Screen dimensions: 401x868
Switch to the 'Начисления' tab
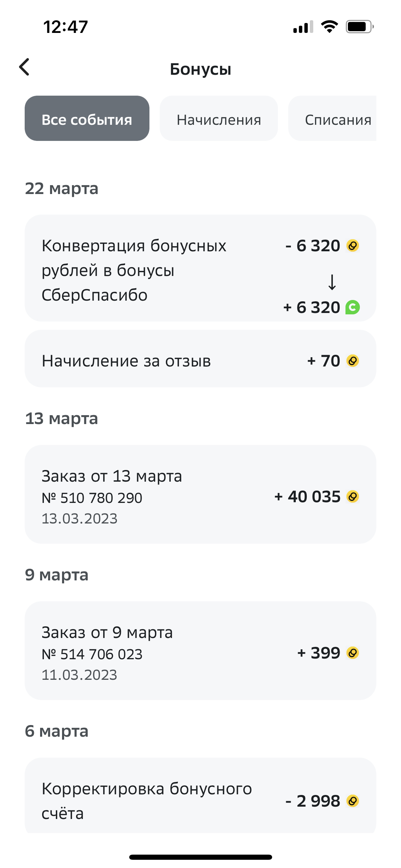219,119
